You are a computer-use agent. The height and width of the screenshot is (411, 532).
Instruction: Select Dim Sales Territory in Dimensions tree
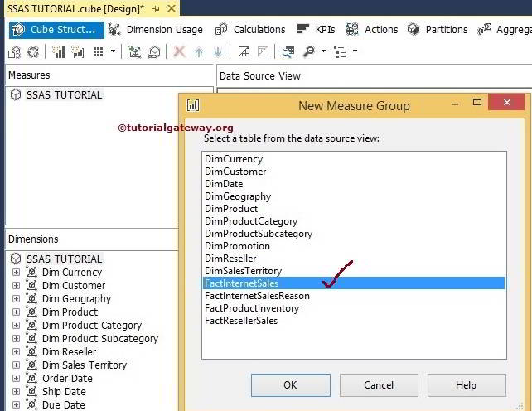pos(85,365)
